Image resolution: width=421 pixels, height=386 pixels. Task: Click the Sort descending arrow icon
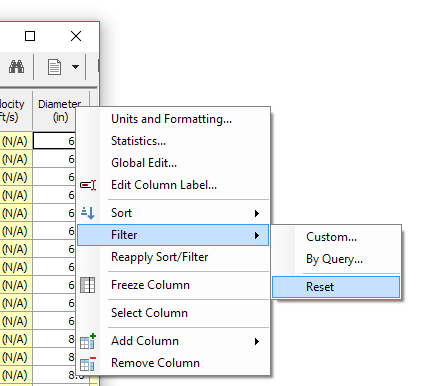click(x=88, y=213)
